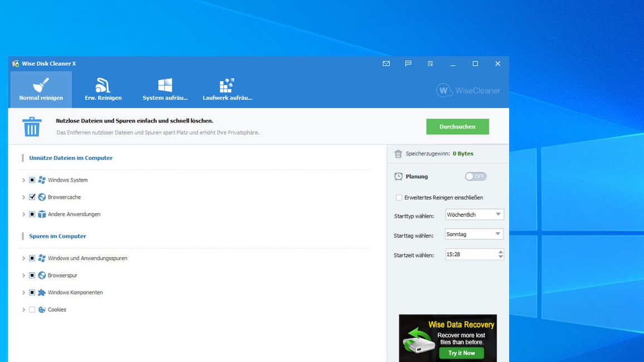Uncheck the Browsercache checkbox
Screen dimensions: 644x362
32,197
